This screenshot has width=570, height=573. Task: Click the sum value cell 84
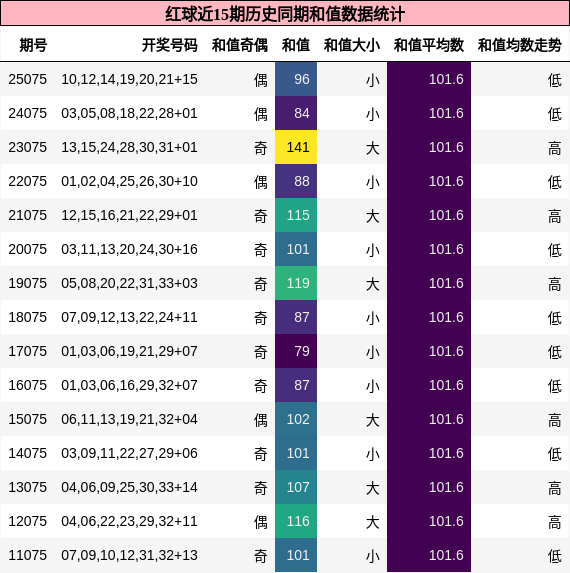coord(296,113)
